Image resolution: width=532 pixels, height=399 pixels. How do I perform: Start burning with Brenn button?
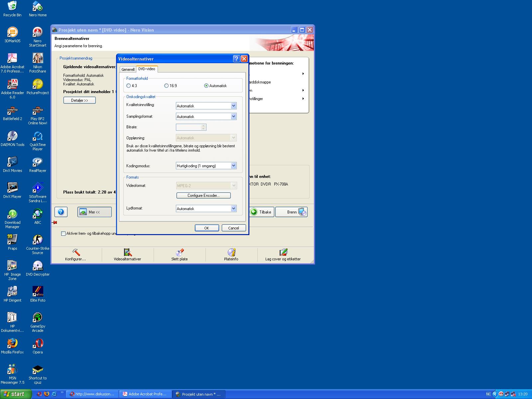click(x=292, y=212)
